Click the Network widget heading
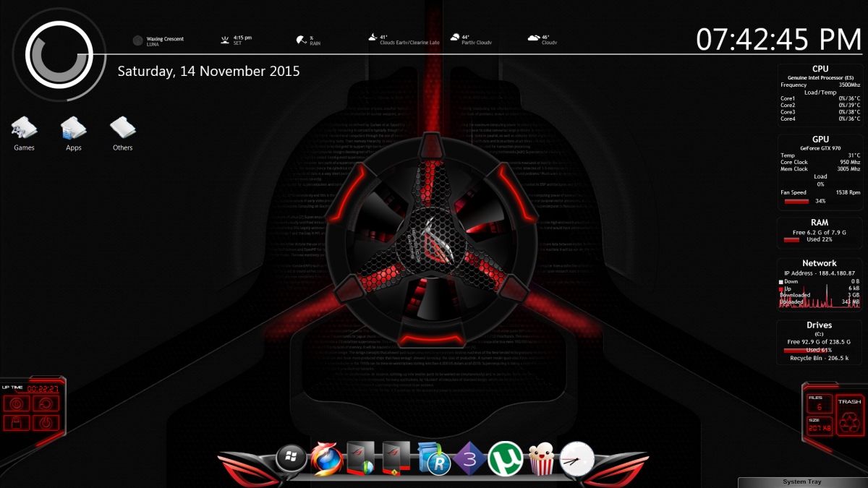Screen dimensions: 868x488 (x=820, y=263)
